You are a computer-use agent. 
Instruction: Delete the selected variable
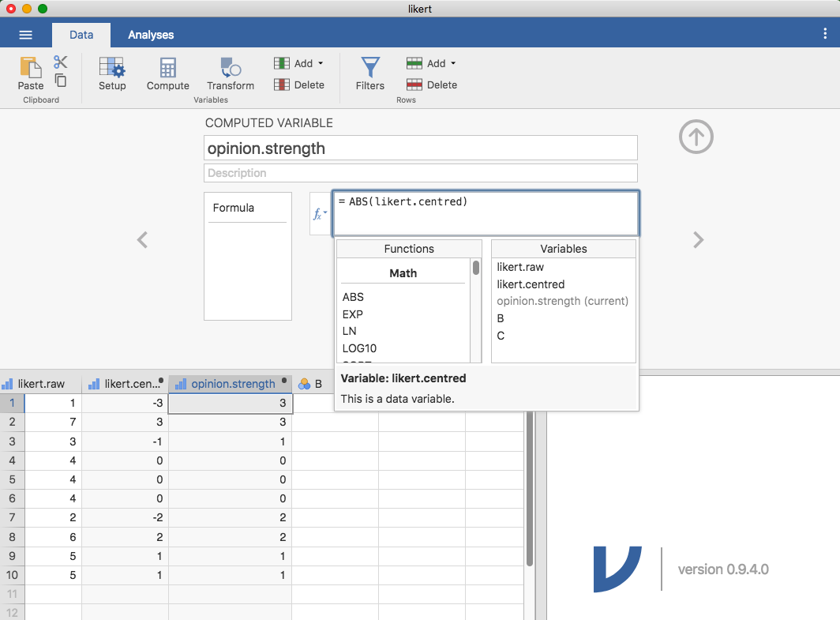click(x=299, y=85)
